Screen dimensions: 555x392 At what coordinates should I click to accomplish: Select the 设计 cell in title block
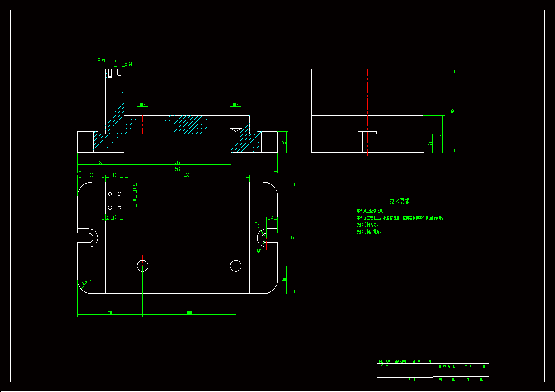(x=384, y=366)
